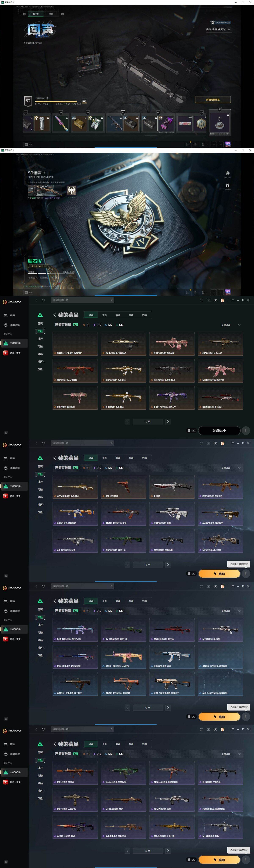Open 全部武器 dropdown in page 1/15 window
This screenshot has width=254, height=868.
231,325
